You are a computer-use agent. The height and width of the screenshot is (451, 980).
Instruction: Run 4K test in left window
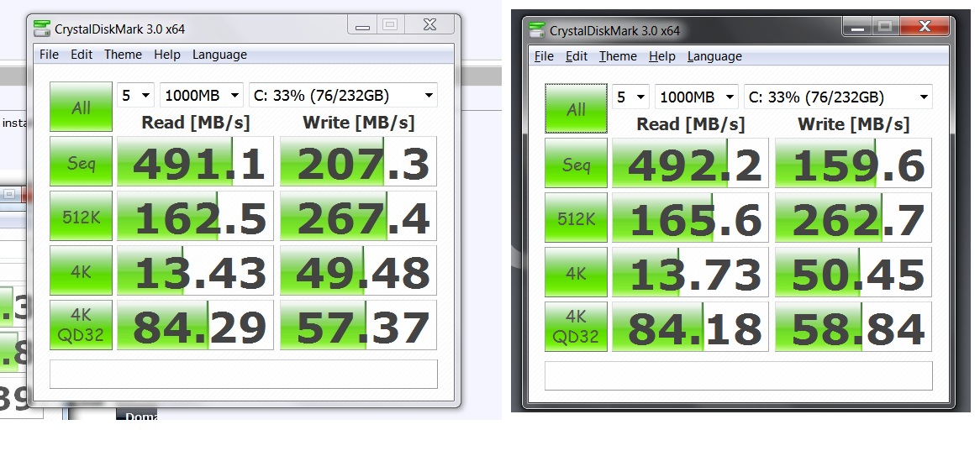(82, 270)
